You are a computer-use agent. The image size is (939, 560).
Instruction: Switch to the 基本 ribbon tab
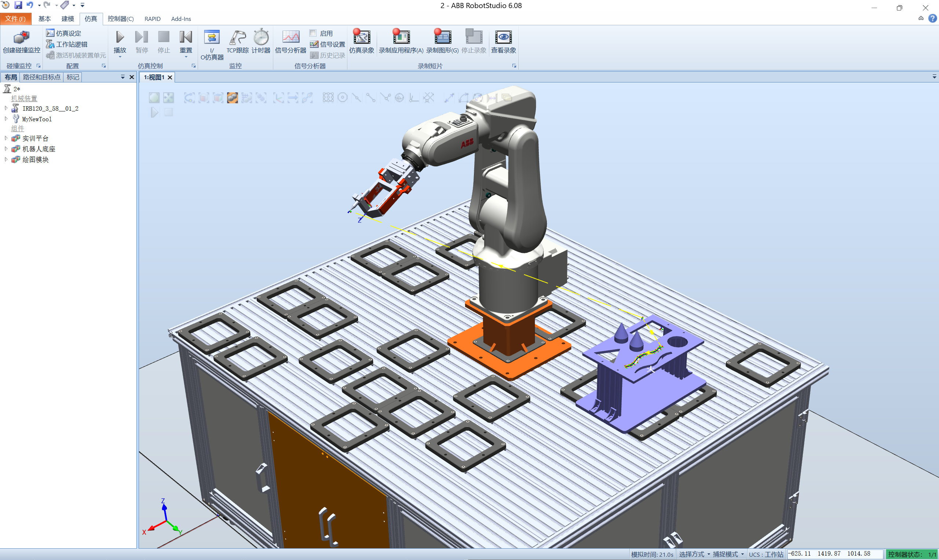(x=44, y=18)
